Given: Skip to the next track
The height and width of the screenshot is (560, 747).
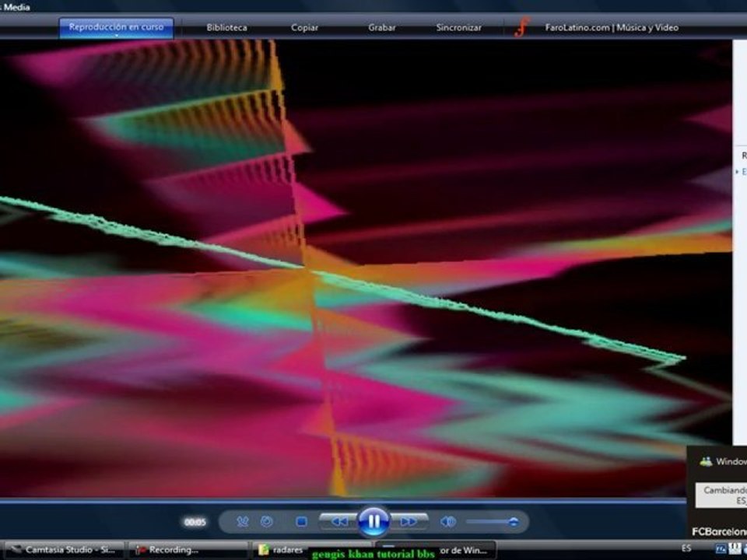Looking at the screenshot, I should point(409,522).
